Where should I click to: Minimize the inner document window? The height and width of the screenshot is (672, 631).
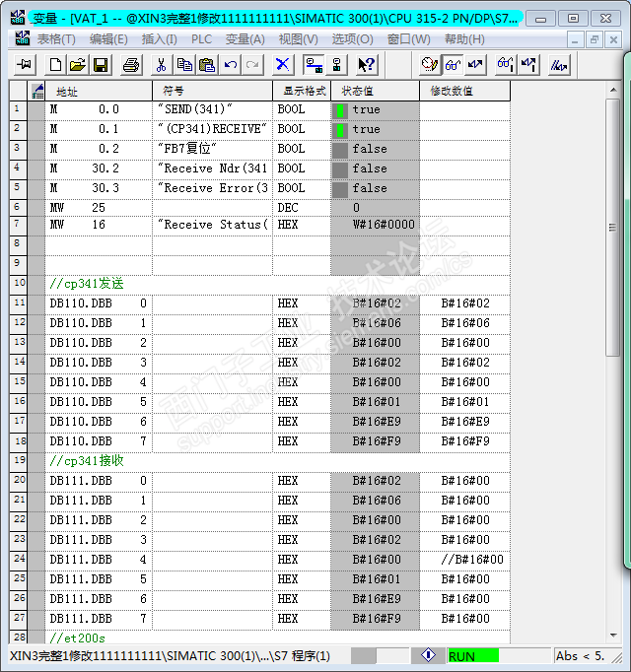click(x=575, y=39)
